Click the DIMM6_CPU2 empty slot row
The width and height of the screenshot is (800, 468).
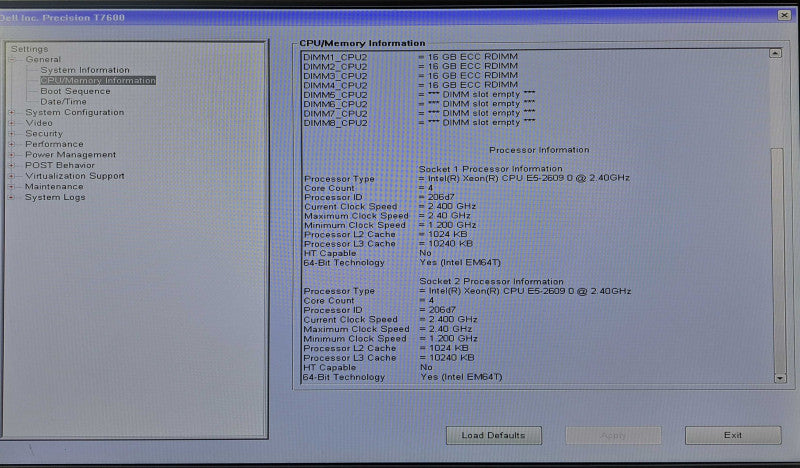click(419, 104)
